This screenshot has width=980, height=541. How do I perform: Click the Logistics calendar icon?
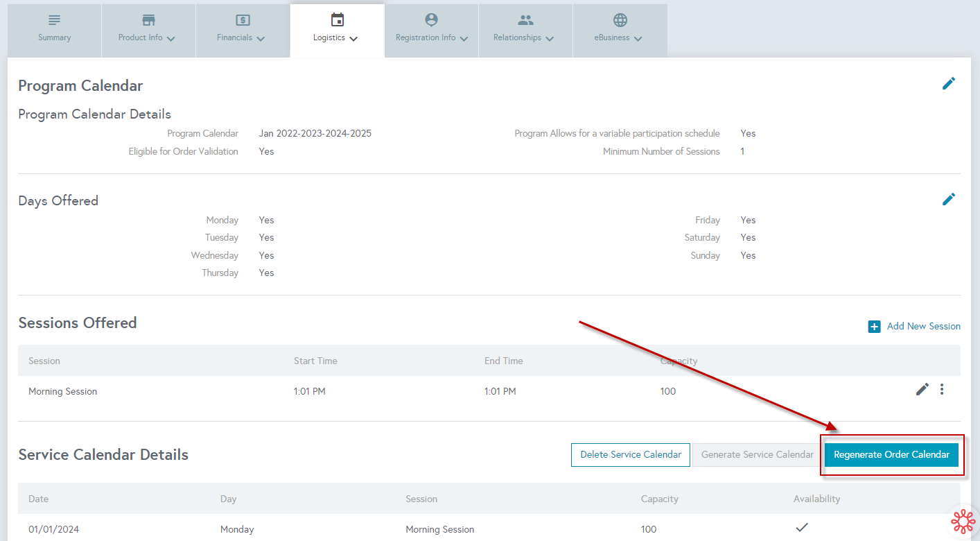338,19
